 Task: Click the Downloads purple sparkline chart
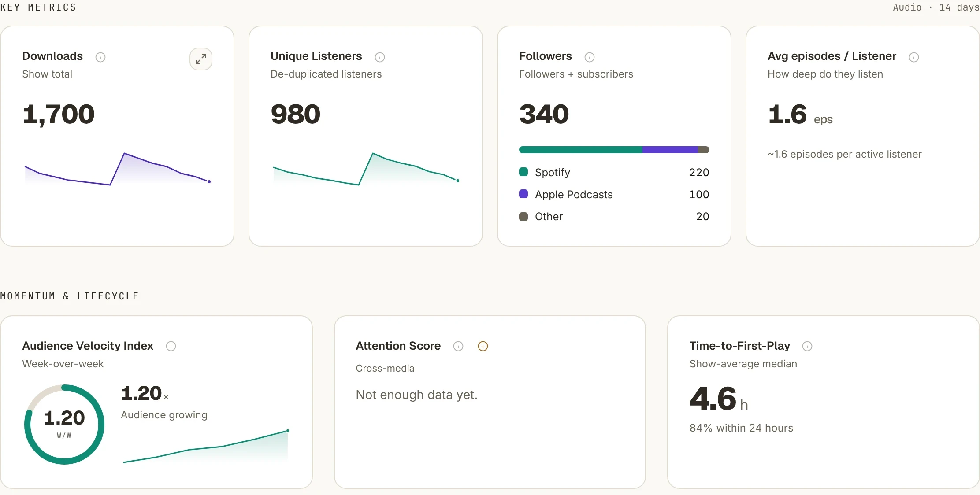pos(118,169)
